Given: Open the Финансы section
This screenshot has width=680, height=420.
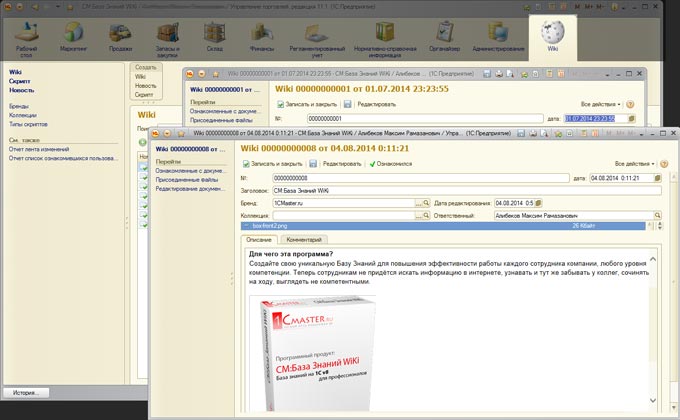Looking at the screenshot, I should click(262, 37).
